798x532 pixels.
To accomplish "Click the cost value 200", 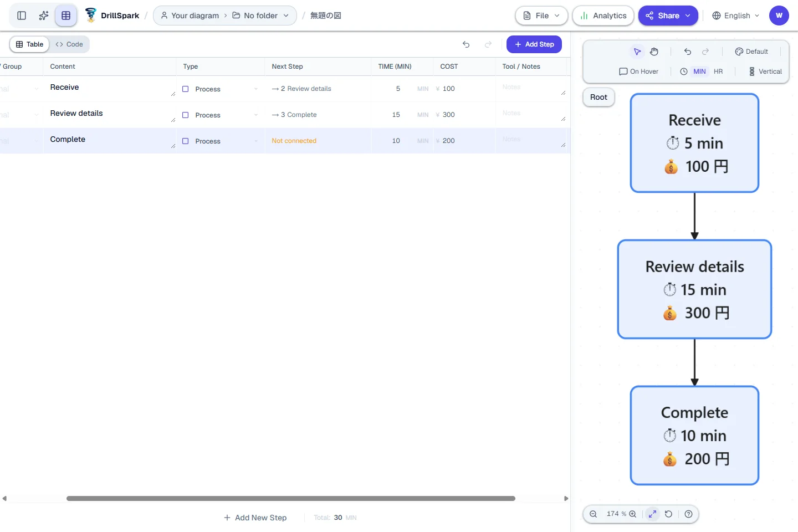I will 449,141.
